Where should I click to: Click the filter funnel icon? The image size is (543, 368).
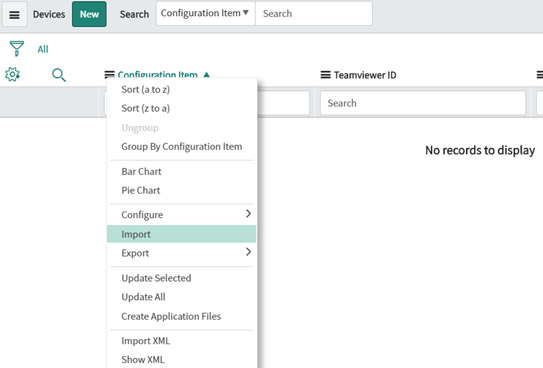click(x=17, y=48)
